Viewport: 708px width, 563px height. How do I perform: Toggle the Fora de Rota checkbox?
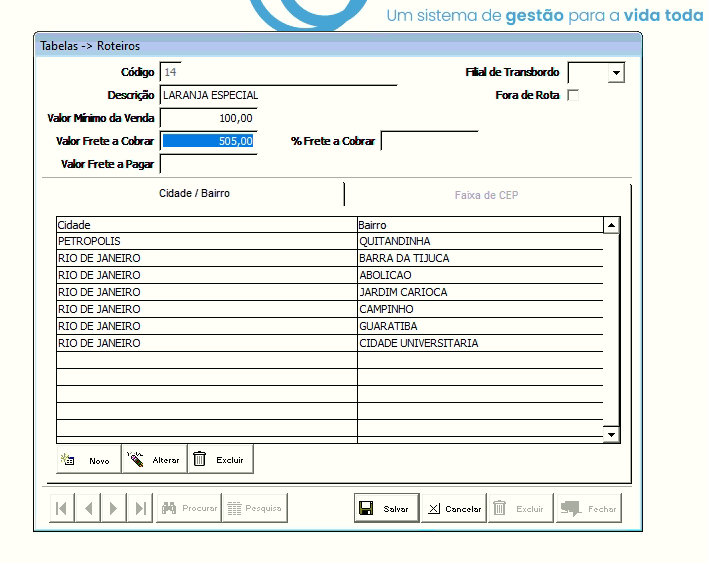pyautogui.click(x=573, y=96)
